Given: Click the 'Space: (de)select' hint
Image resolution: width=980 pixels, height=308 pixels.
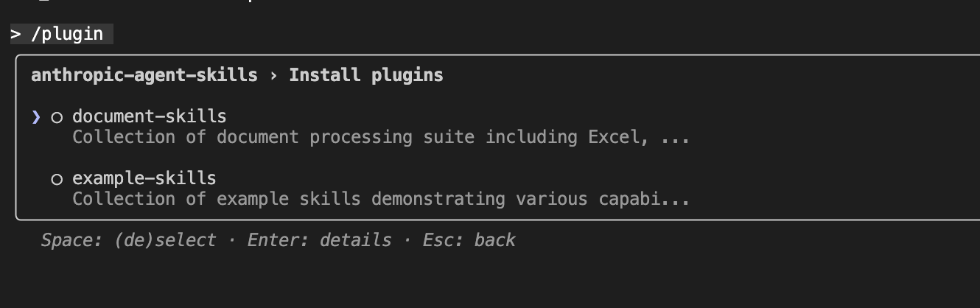Looking at the screenshot, I should pos(128,240).
